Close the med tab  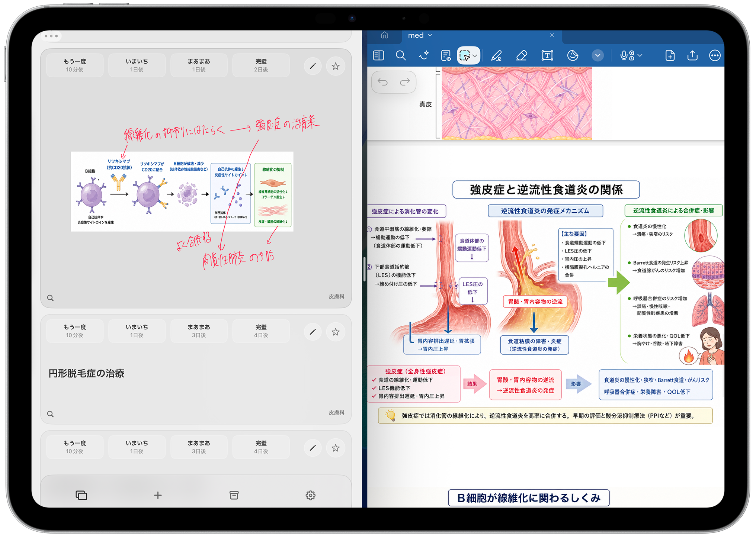click(x=552, y=35)
